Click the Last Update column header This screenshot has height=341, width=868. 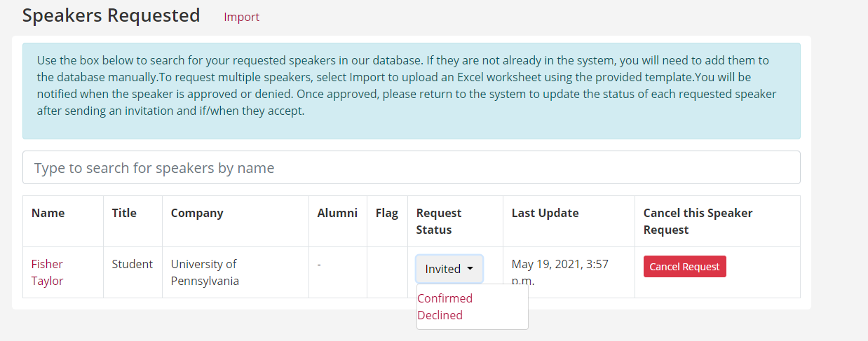545,213
